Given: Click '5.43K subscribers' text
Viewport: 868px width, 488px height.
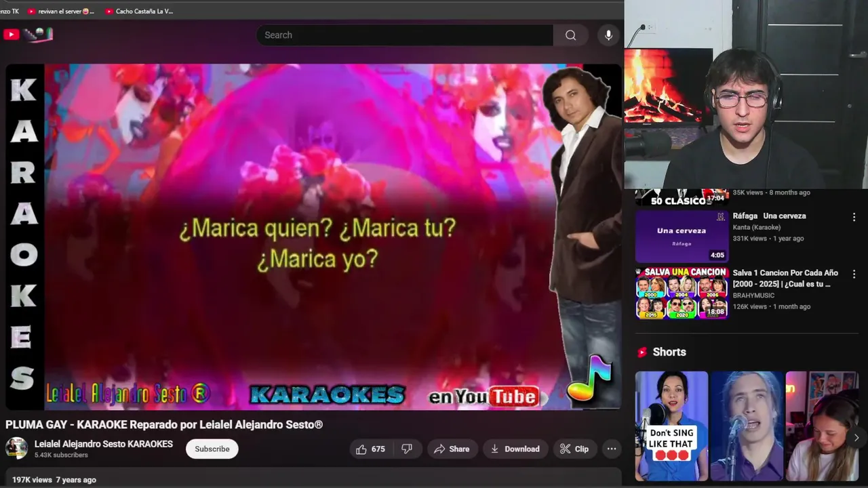Looking at the screenshot, I should tap(61, 455).
